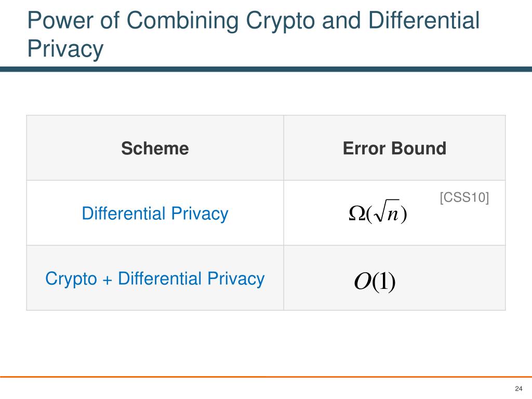Screen dimensions: 532x399
Task: Click the word "Differential" in the title
Action: tap(424, 20)
